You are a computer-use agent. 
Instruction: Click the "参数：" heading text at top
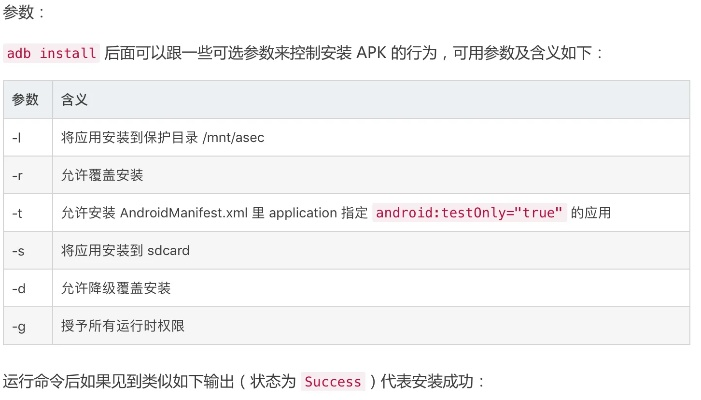(25, 11)
